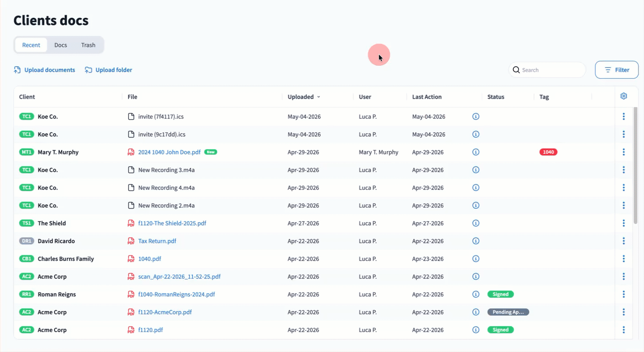Open the f1120.pdf file link
This screenshot has height=352, width=644.
coord(150,330)
